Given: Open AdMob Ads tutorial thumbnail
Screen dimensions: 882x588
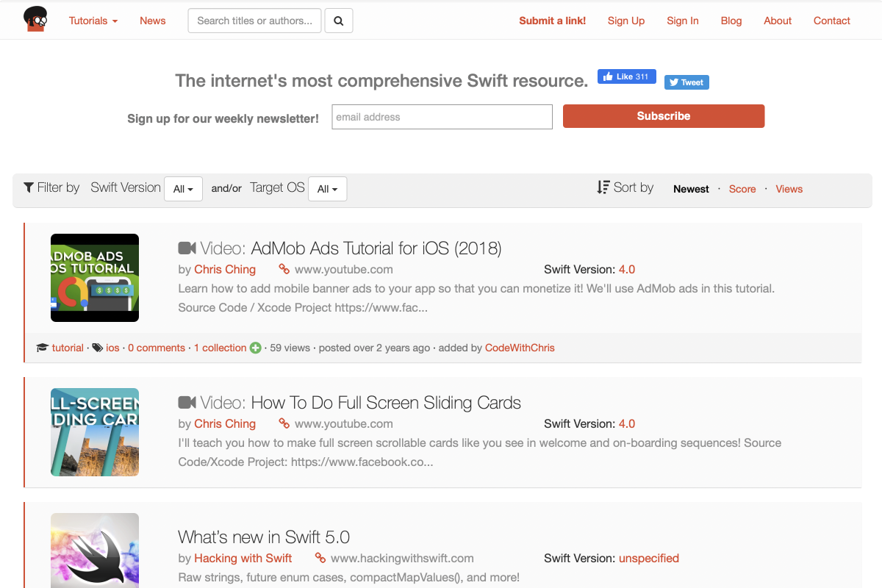Looking at the screenshot, I should pyautogui.click(x=95, y=278).
